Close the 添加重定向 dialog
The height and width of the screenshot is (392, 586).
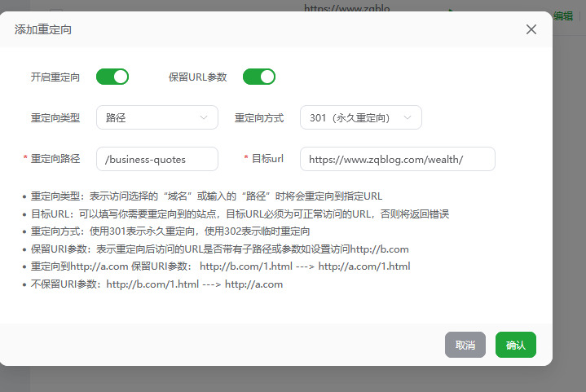point(531,29)
